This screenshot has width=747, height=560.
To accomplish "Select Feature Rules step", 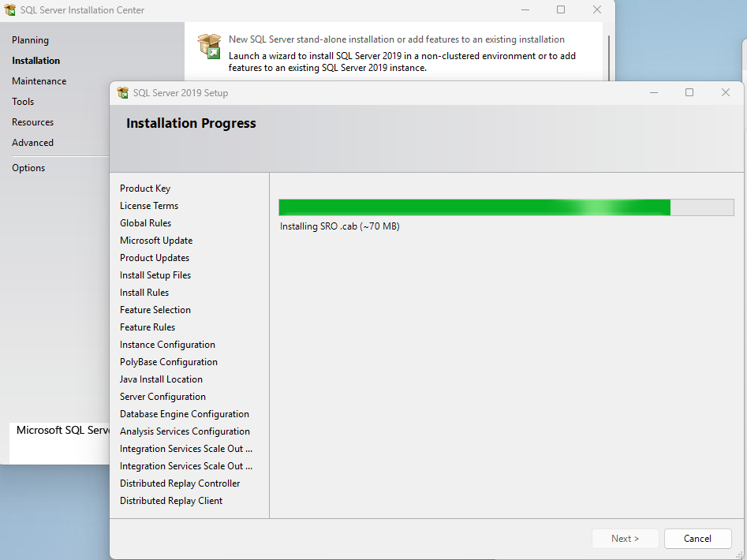I will coord(148,327).
